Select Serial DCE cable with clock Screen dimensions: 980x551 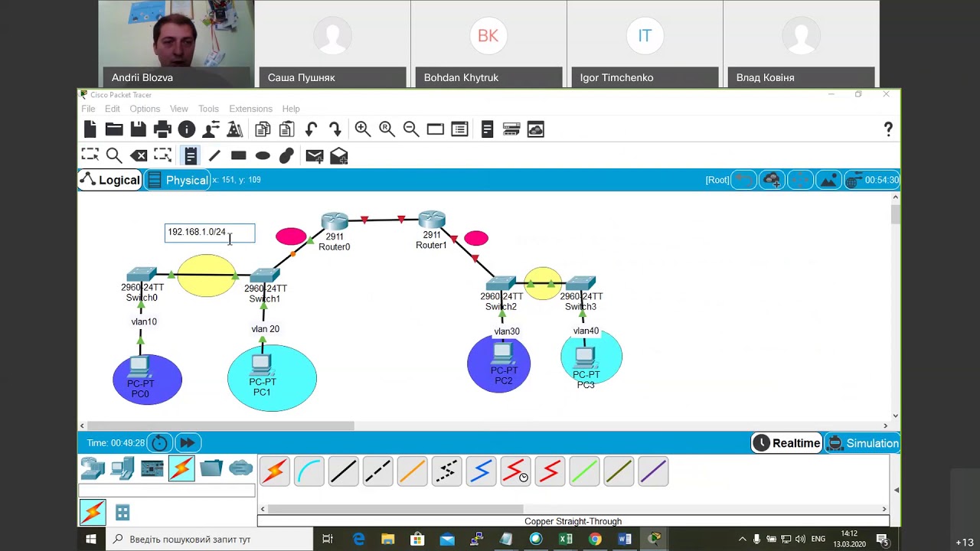coord(515,471)
